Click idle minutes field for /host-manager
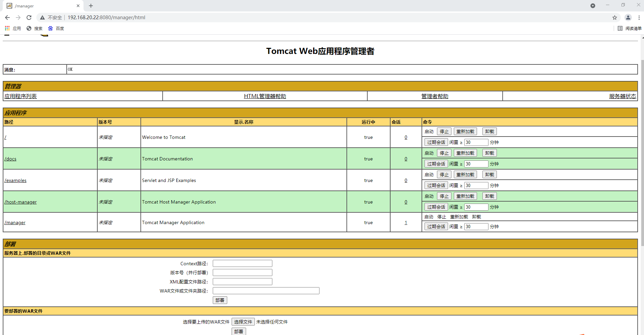 tap(476, 207)
